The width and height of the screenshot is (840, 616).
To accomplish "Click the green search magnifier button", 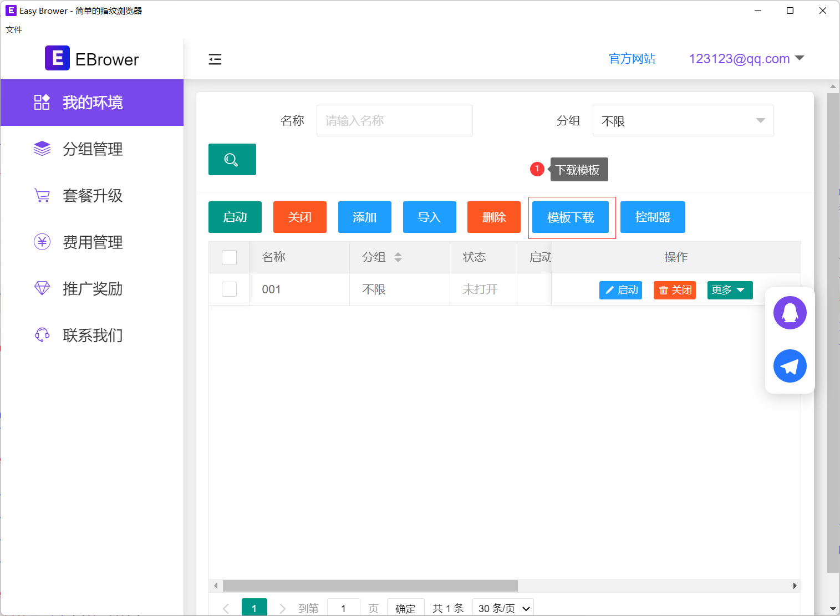I will [232, 160].
